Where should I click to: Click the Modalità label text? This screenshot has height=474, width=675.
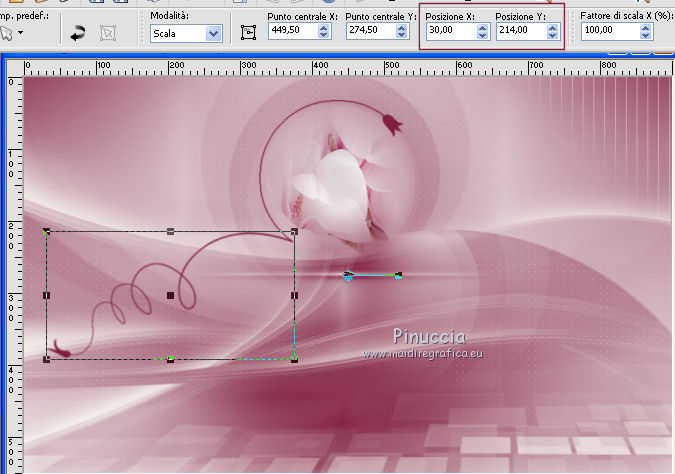pos(170,16)
